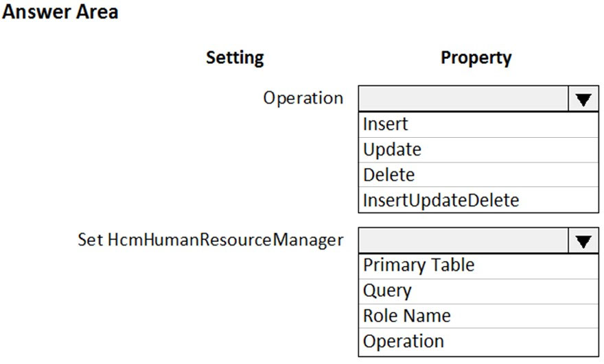Image resolution: width=604 pixels, height=364 pixels.
Task: Pick the Role Name option
Action: click(x=478, y=316)
